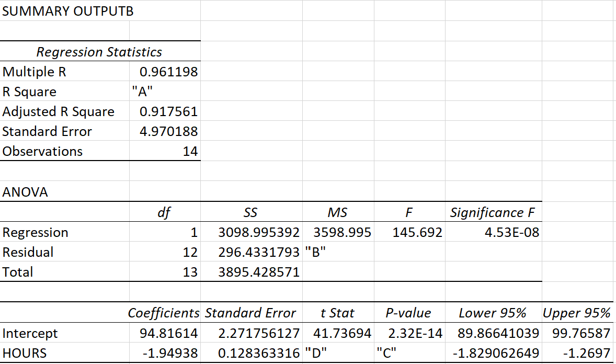
Task: Click the Regression Statistics header cell
Action: 99,52
